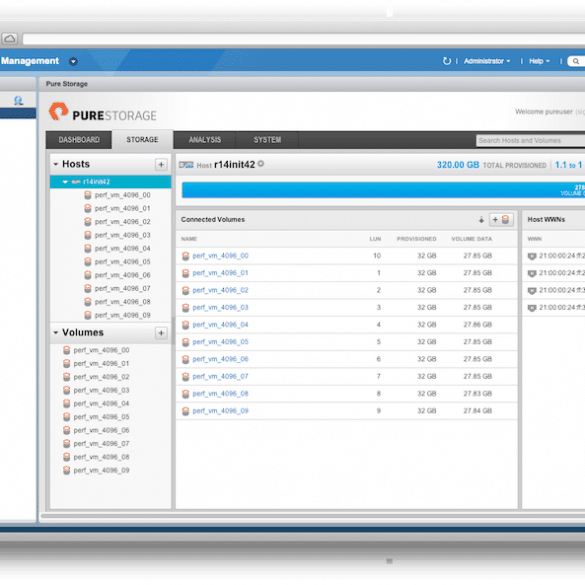Viewport: 585px width, 585px height.
Task: Collapse the Volumes section
Action: [x=56, y=332]
